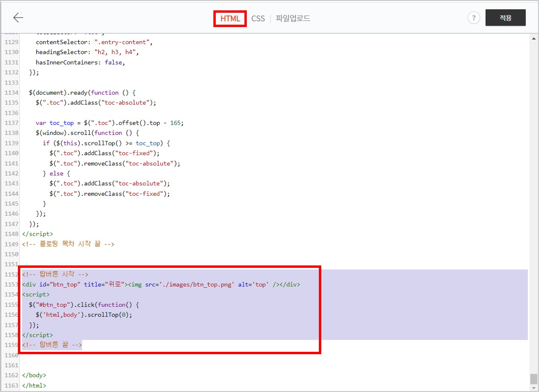539x392 pixels.
Task: Click the contentSelector ".entry-content" line
Action: click(94, 42)
